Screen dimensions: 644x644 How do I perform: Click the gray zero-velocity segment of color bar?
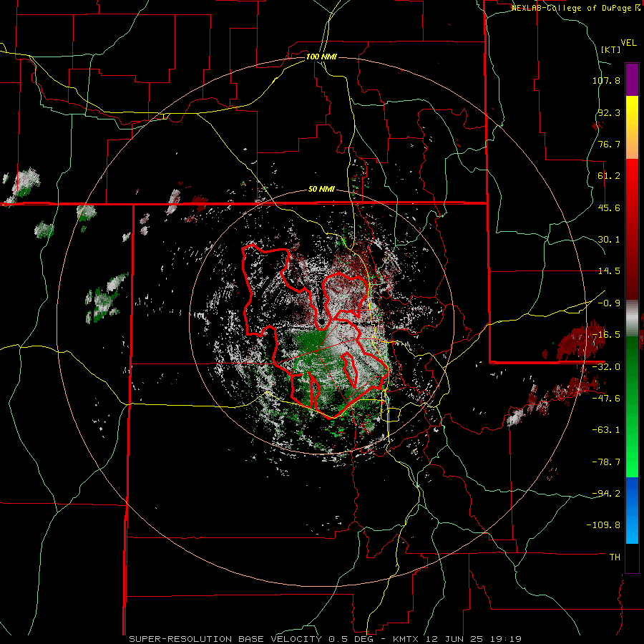pos(632,317)
